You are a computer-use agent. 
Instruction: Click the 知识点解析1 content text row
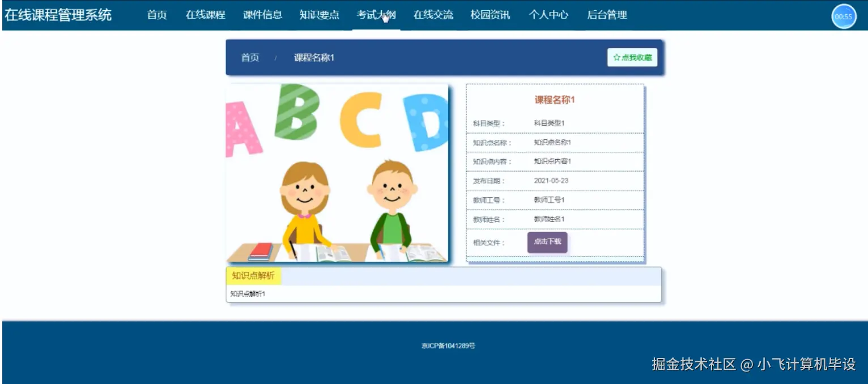248,294
